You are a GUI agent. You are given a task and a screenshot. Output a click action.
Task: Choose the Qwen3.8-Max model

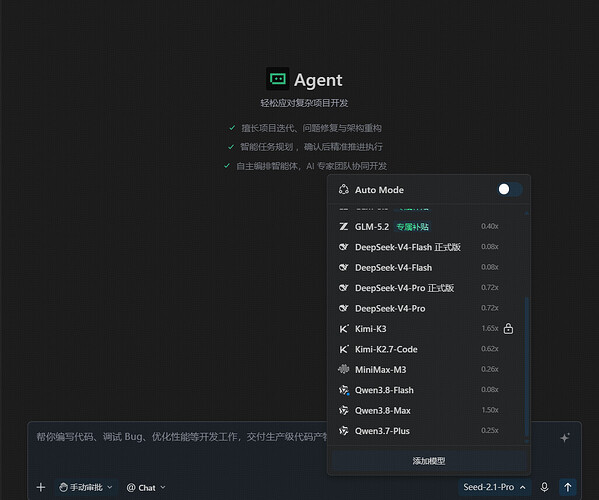tap(426, 410)
